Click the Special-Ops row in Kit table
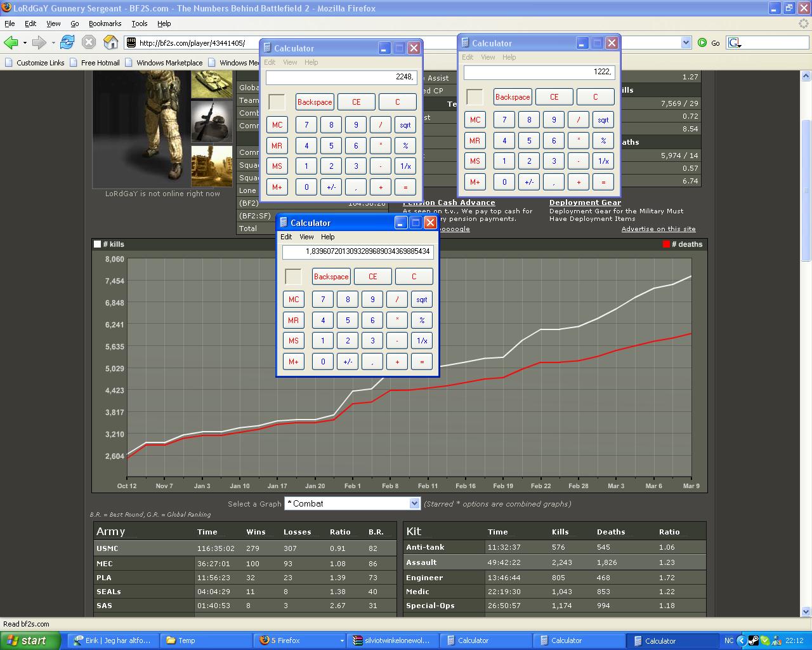 pos(554,606)
